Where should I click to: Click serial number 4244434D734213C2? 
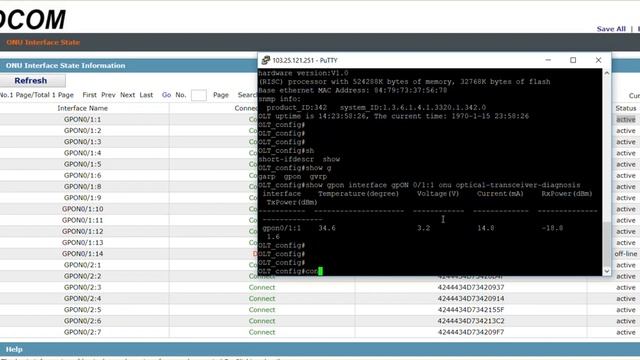[x=471, y=321]
